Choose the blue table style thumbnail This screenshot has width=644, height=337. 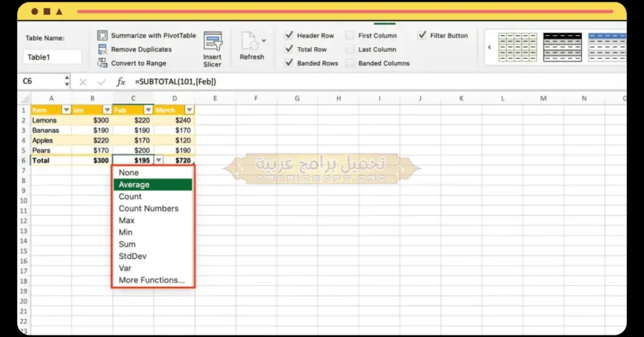pyautogui.click(x=607, y=47)
